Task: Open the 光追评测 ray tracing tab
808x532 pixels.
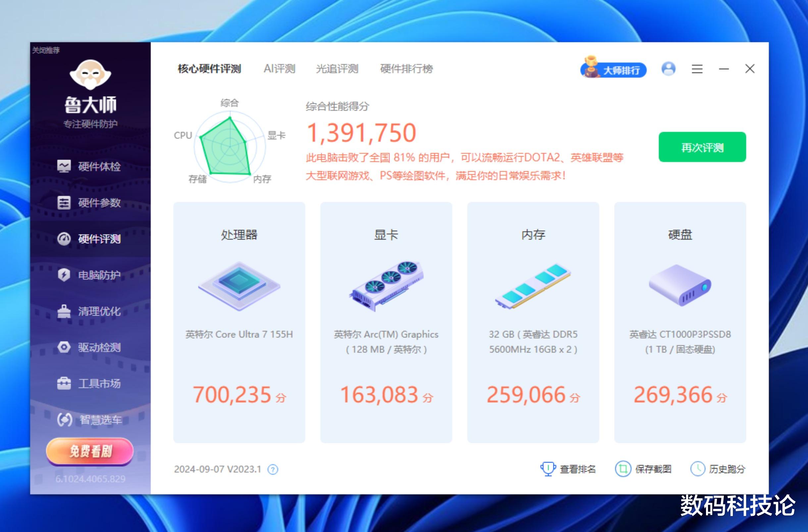Action: click(336, 69)
